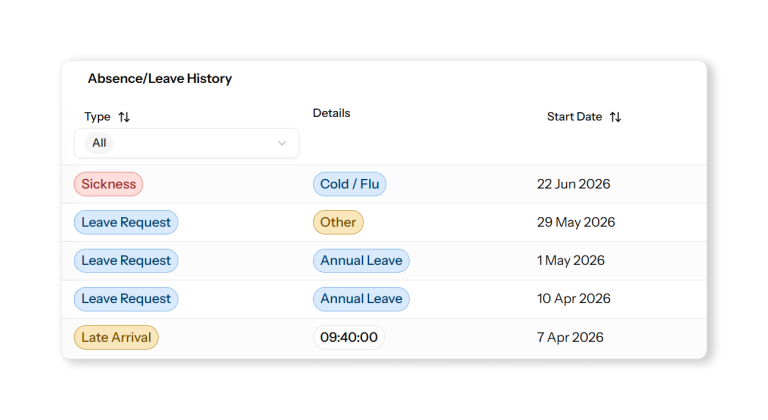Click the Type column header
This screenshot has width=768, height=420.
coord(97,117)
